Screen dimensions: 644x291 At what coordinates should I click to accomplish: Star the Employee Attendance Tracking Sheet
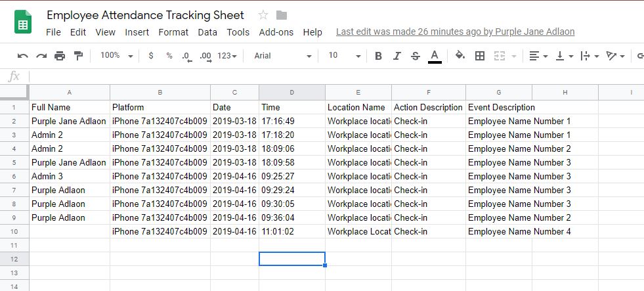coord(263,15)
